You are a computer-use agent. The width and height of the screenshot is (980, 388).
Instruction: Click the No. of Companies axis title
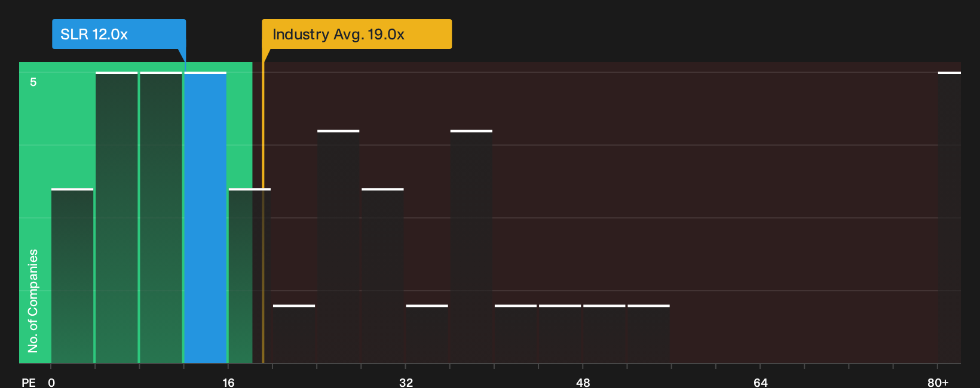pyautogui.click(x=33, y=300)
